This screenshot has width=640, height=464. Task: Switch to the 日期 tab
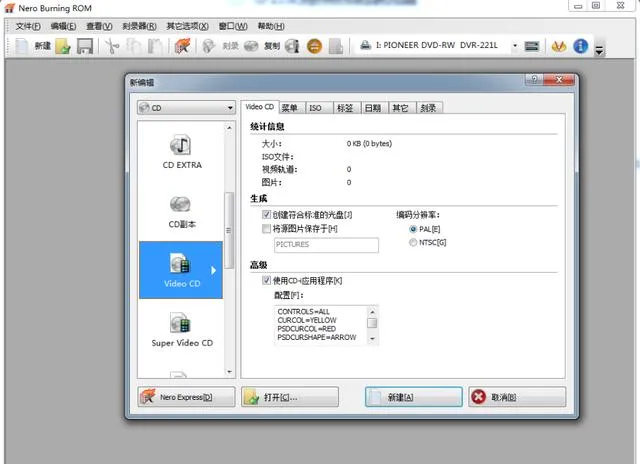373,108
